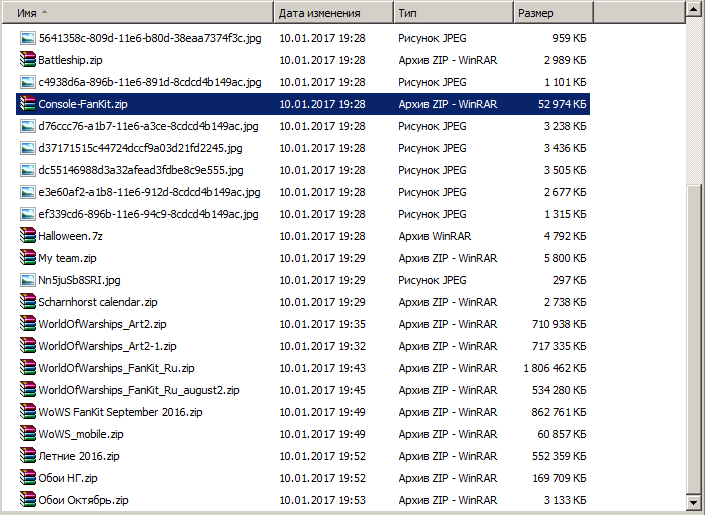
Task: Select the file name Battleship.zip
Action: [x=70, y=60]
